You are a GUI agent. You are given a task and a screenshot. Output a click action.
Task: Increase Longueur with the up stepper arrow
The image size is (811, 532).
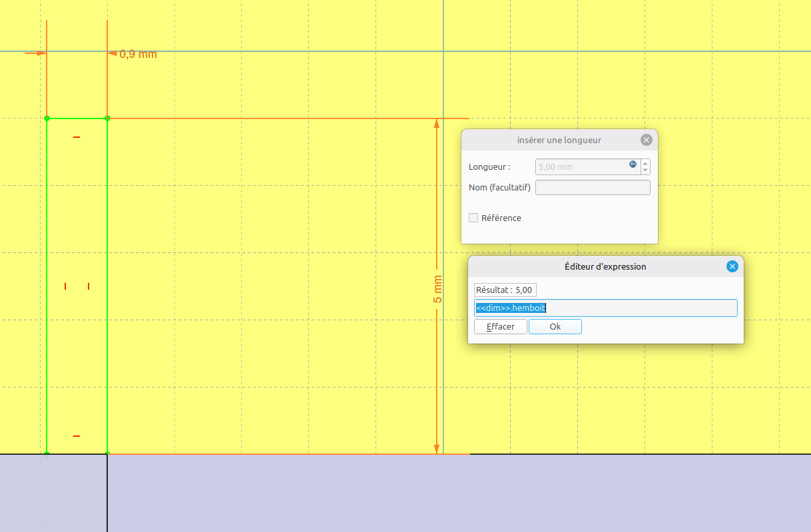pyautogui.click(x=645, y=163)
